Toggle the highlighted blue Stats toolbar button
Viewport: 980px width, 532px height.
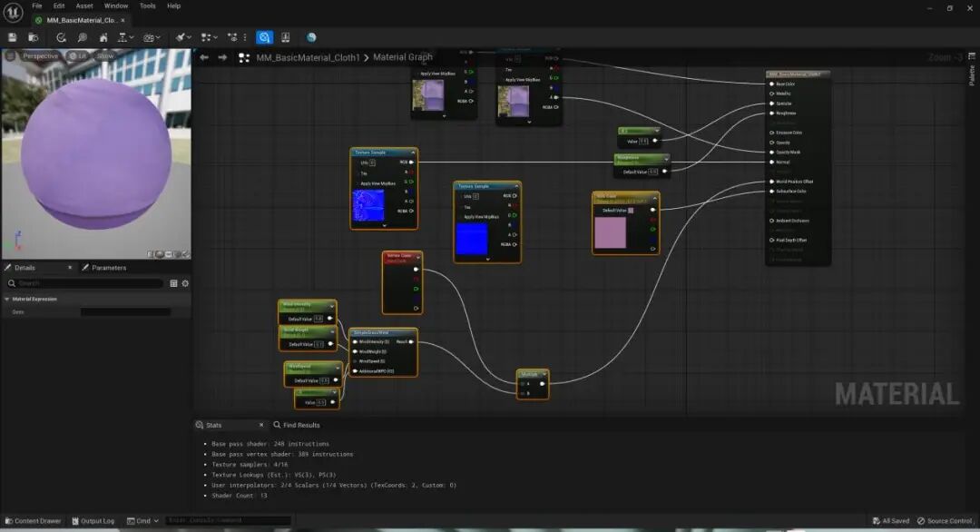coord(264,37)
